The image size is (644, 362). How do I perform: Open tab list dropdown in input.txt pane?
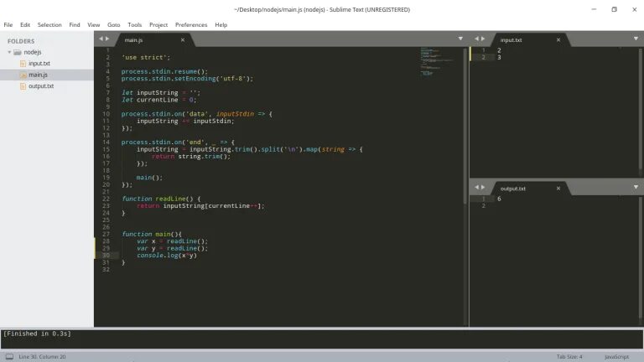point(636,39)
